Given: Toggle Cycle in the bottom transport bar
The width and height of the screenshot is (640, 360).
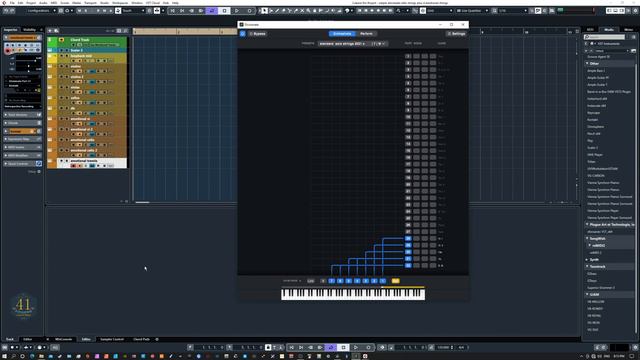Looking at the screenshot, I should pos(331,347).
